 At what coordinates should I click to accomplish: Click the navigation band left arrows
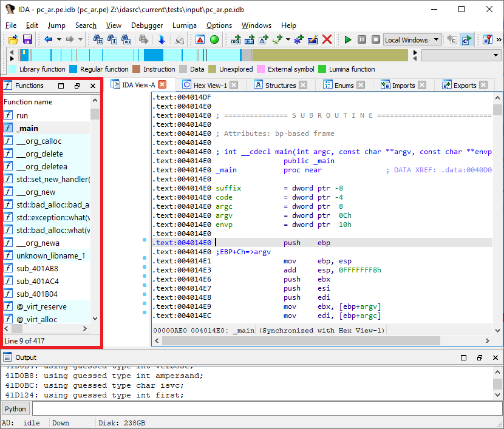point(12,55)
